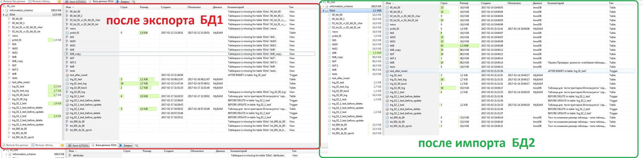Click database icon of highlighted 01tst in green panel
This screenshot has width=644, height=158.
coord(327,11)
